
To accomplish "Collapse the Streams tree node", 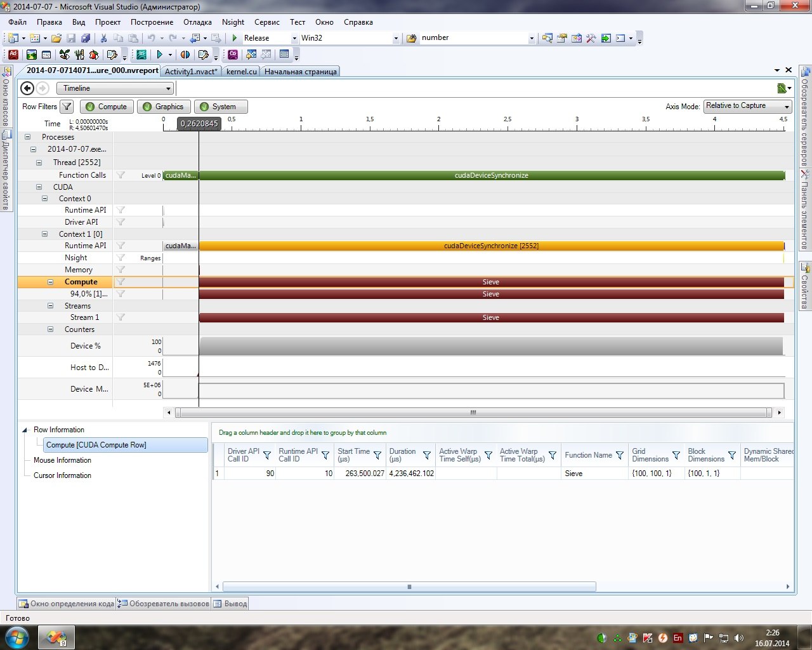I will coord(50,306).
